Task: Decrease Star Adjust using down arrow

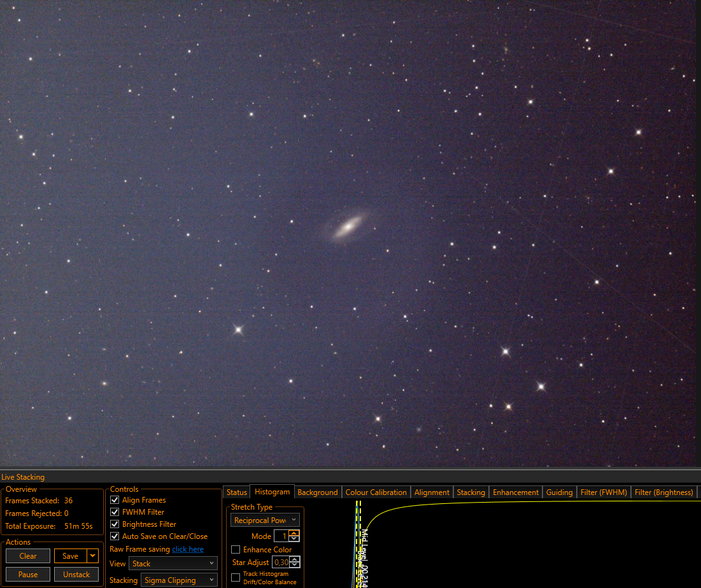Action: pyautogui.click(x=295, y=564)
